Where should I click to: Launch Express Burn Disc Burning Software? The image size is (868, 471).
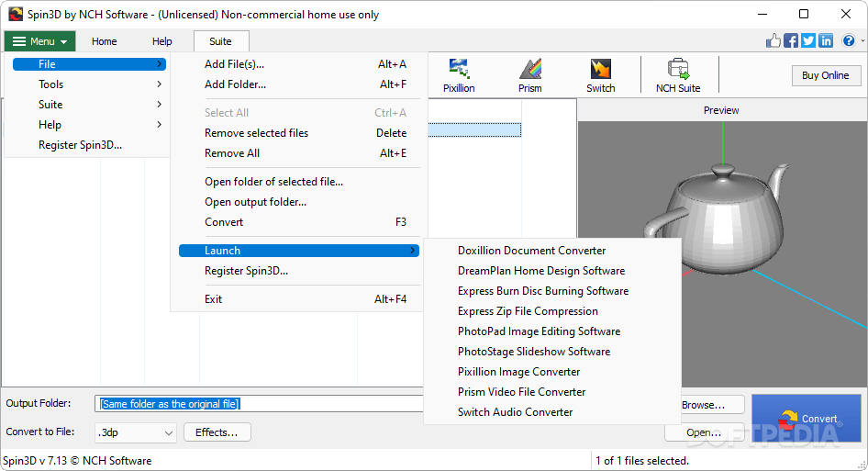pos(552,291)
